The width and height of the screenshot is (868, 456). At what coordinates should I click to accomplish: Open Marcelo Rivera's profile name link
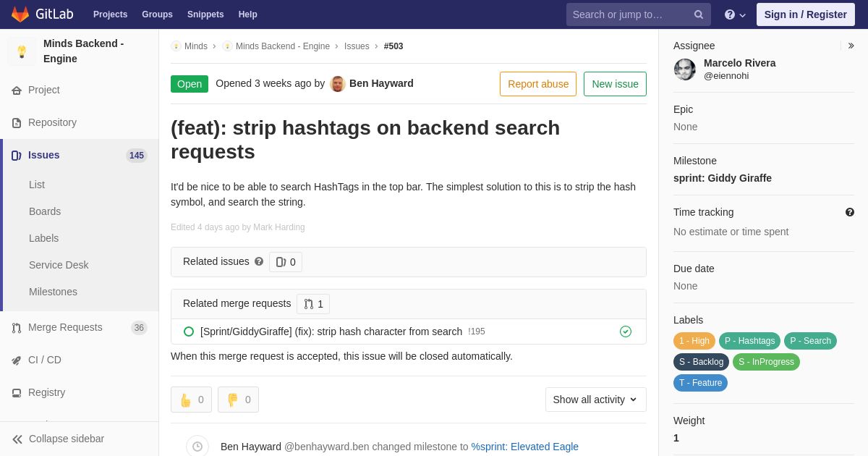[739, 63]
